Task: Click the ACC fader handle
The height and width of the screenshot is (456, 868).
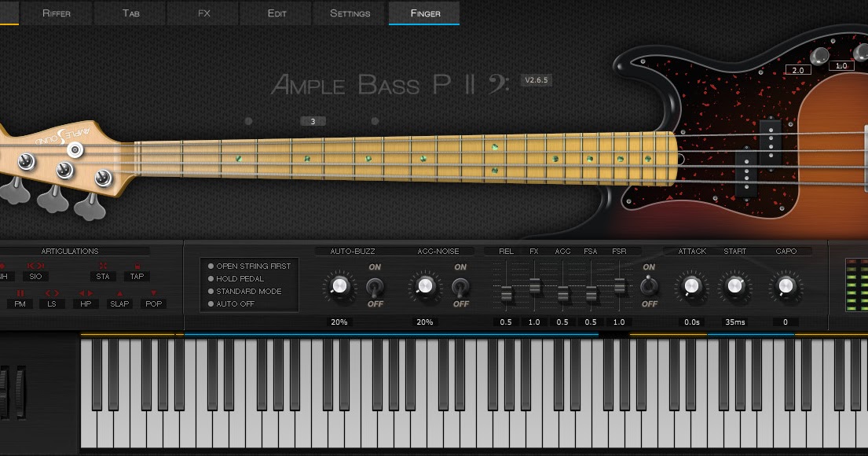Action: pyautogui.click(x=563, y=294)
